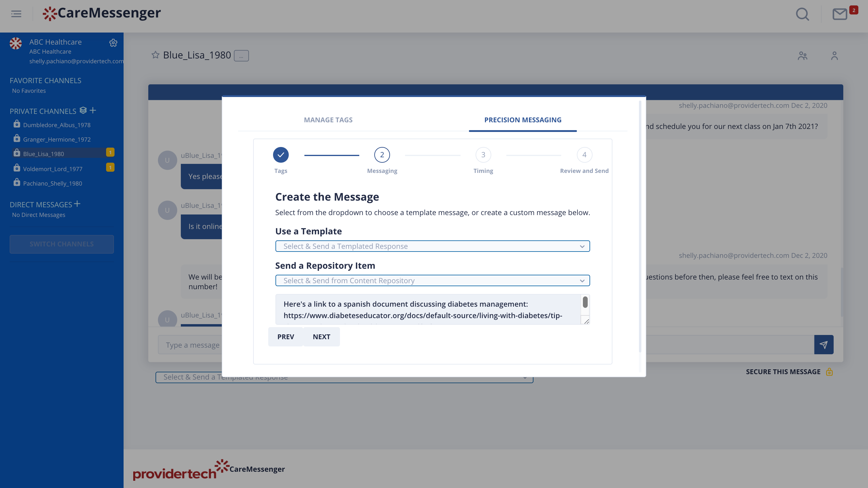Click the ABC Healthcare settings gear
The width and height of the screenshot is (868, 488).
pos(113,43)
